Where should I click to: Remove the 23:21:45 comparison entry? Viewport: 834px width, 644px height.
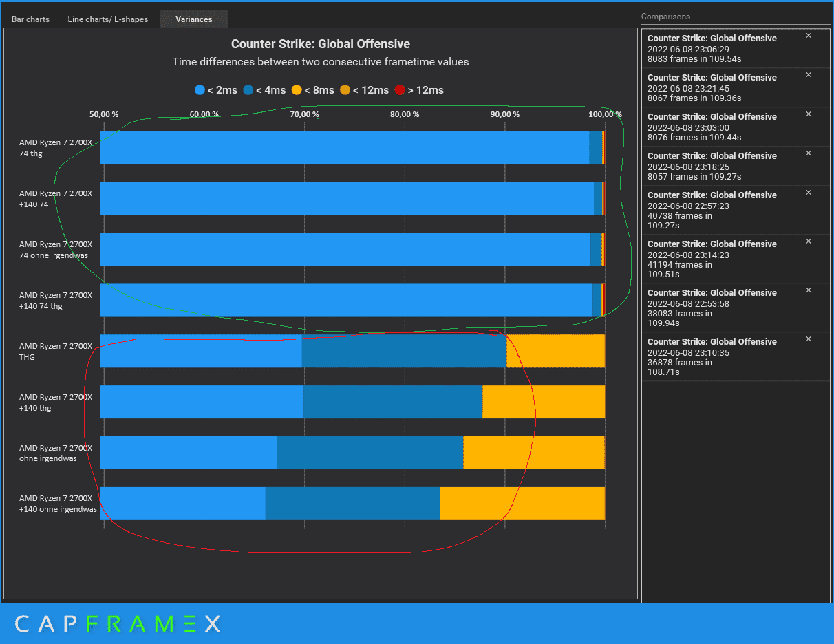pos(809,74)
